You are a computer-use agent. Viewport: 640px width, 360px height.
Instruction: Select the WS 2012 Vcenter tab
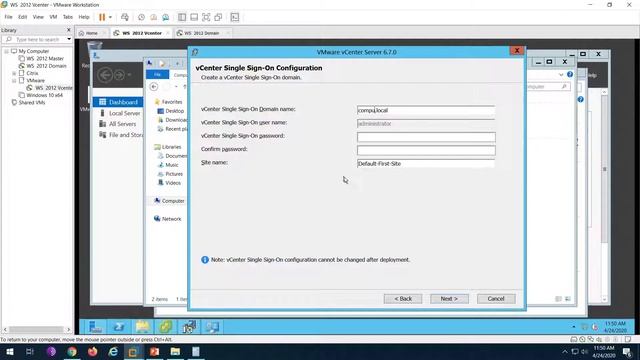tap(142, 33)
